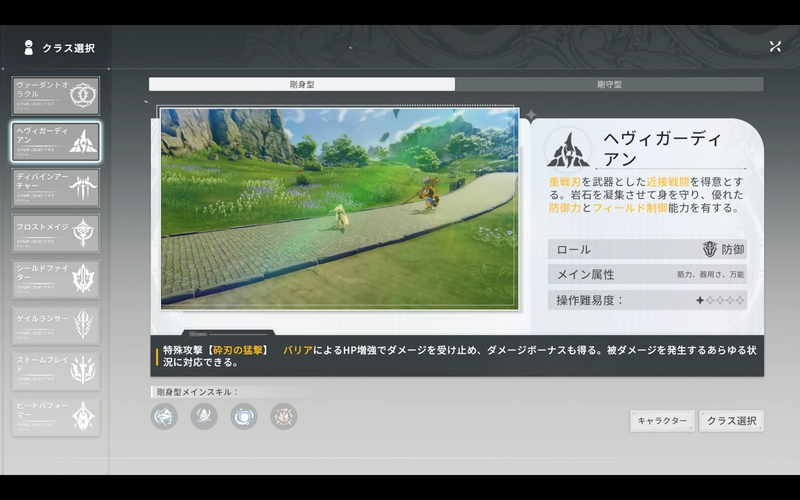Click the 筋力、器用さ、万能 attribute values
800x500 pixels.
pos(711,274)
